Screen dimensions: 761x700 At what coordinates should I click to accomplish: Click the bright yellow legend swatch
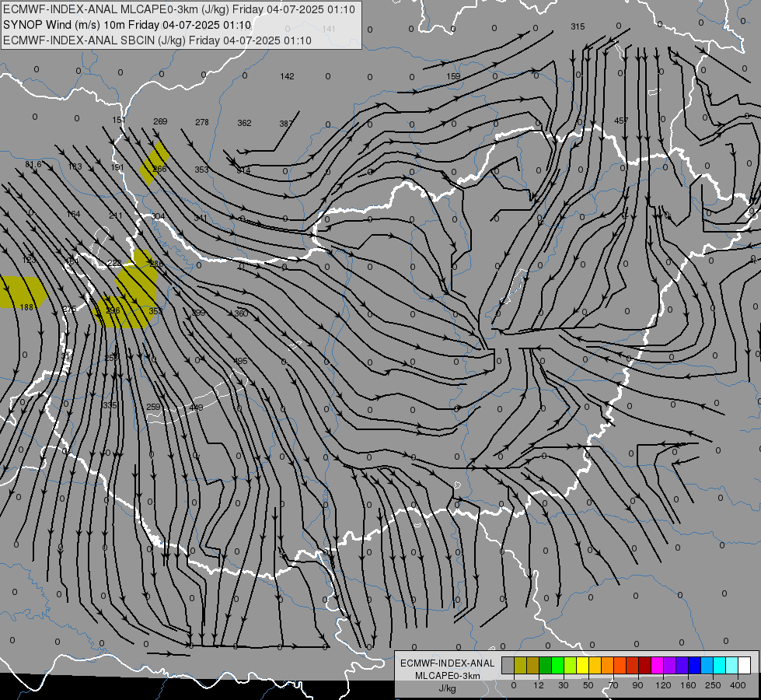pos(583,665)
